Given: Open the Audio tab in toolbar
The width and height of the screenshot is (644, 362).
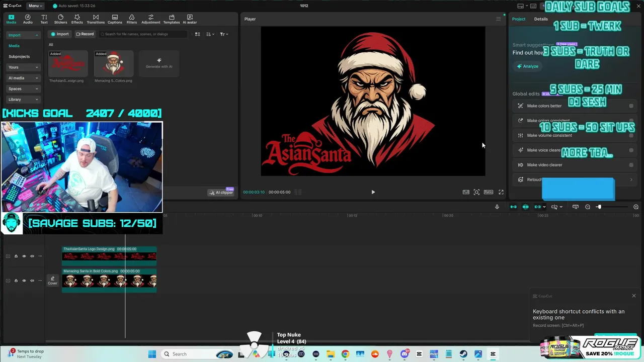Looking at the screenshot, I should (x=28, y=19).
